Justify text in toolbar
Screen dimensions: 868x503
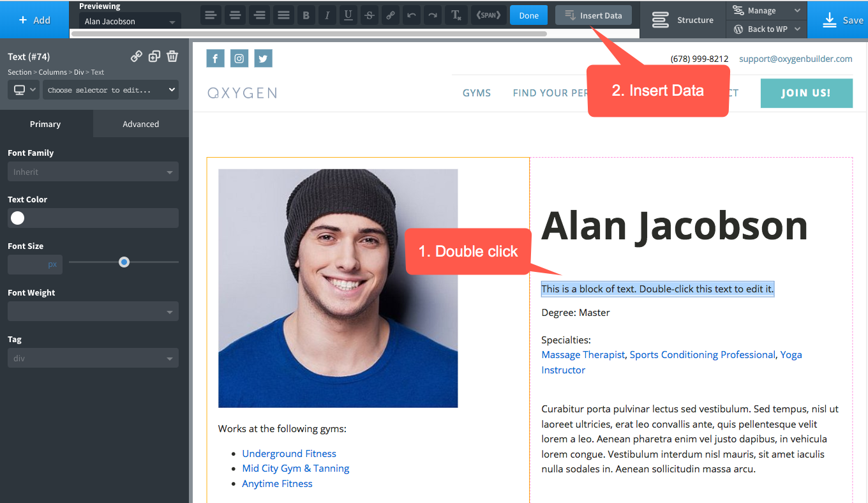[x=284, y=15]
